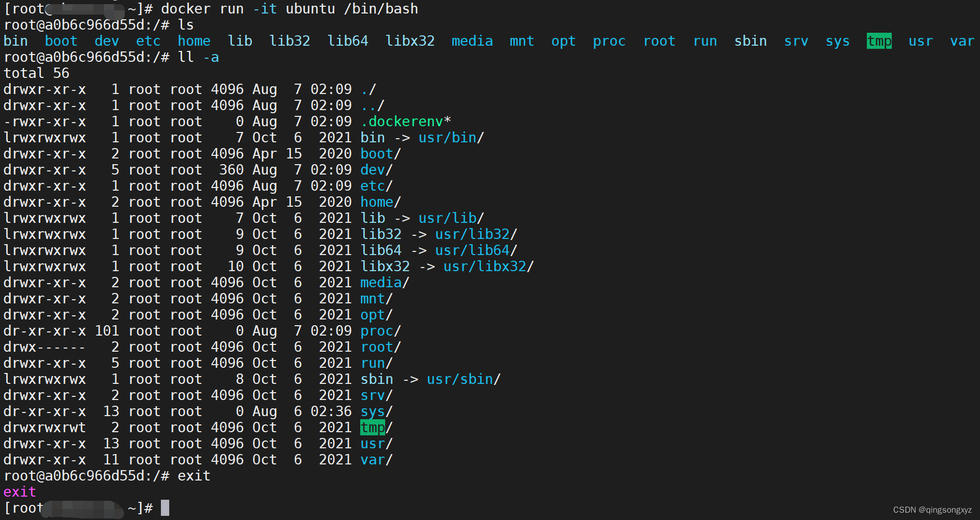Click 'srv' in the ls output row

tap(796, 41)
